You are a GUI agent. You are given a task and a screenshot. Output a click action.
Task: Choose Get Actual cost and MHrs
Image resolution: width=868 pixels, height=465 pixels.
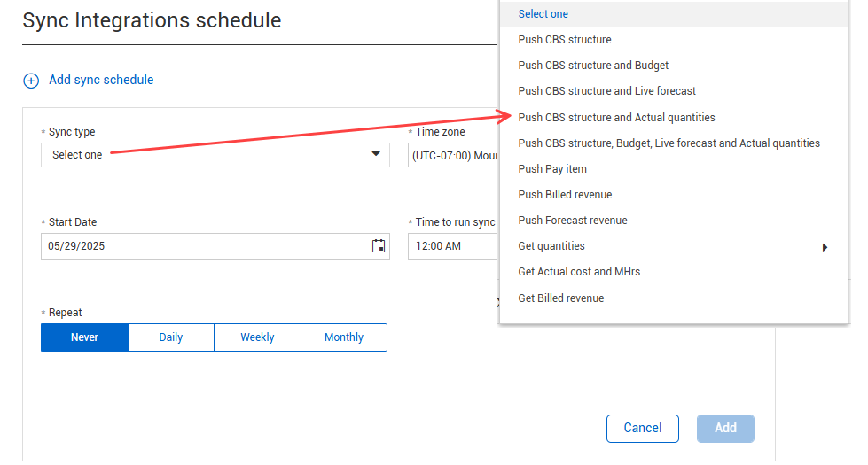(x=579, y=272)
